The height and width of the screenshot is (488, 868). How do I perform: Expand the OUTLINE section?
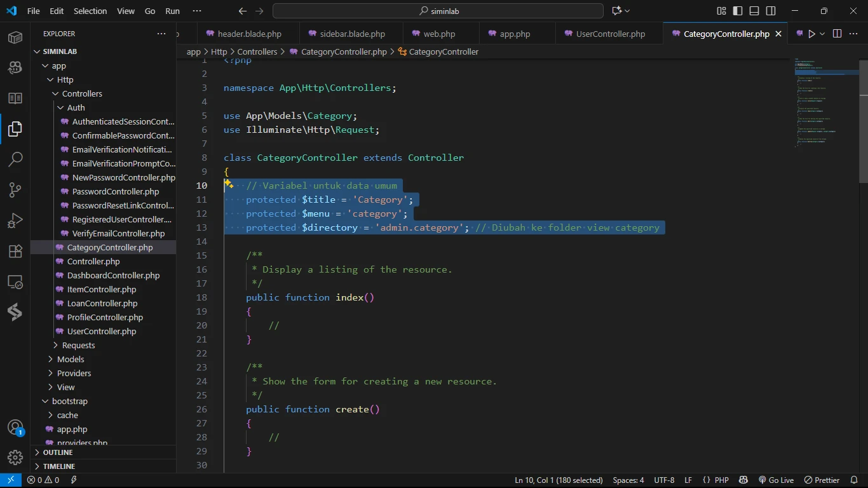pyautogui.click(x=58, y=452)
